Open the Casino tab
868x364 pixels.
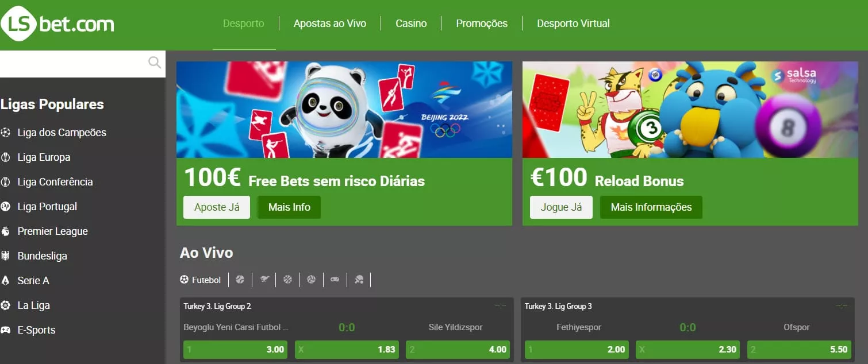click(x=411, y=24)
